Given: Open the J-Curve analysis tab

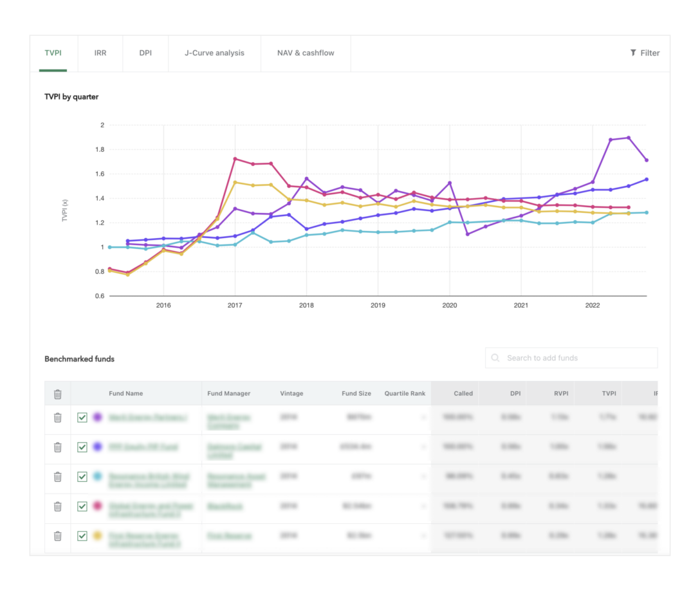Looking at the screenshot, I should coord(214,53).
